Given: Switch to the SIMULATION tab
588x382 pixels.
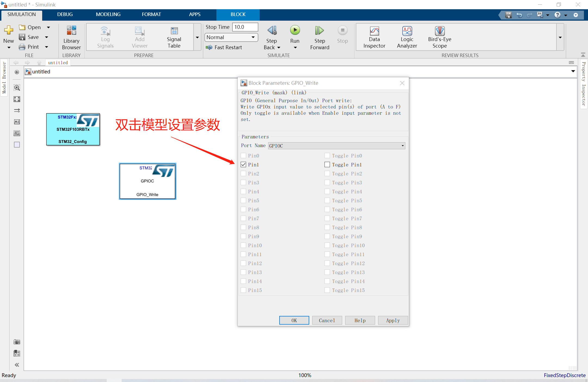Looking at the screenshot, I should coord(22,14).
